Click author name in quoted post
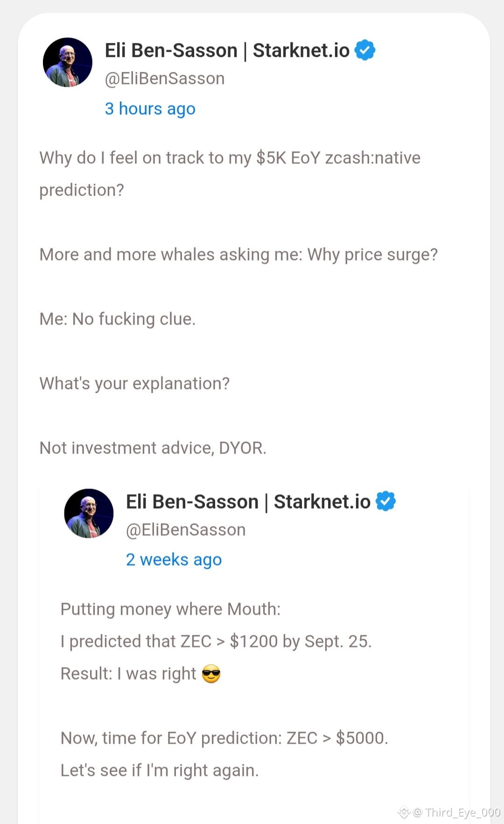The width and height of the screenshot is (504, 824). [x=248, y=501]
